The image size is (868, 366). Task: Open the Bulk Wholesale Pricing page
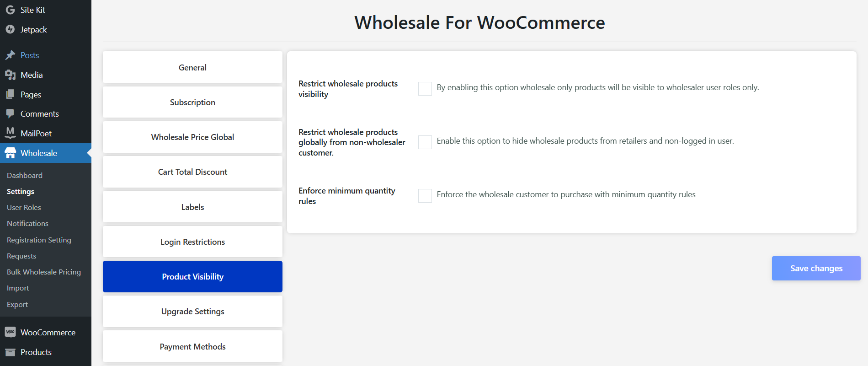(x=43, y=272)
